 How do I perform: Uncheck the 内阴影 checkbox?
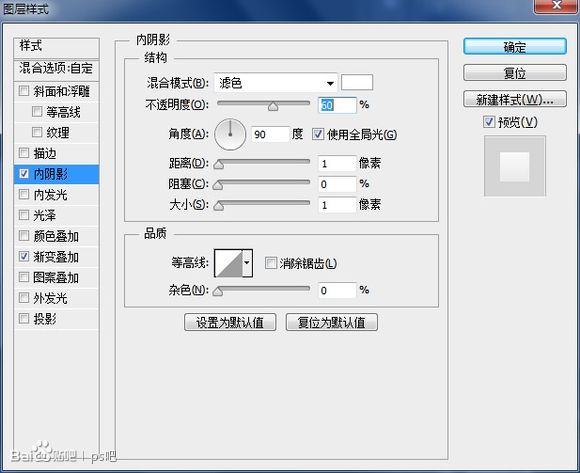[24, 173]
